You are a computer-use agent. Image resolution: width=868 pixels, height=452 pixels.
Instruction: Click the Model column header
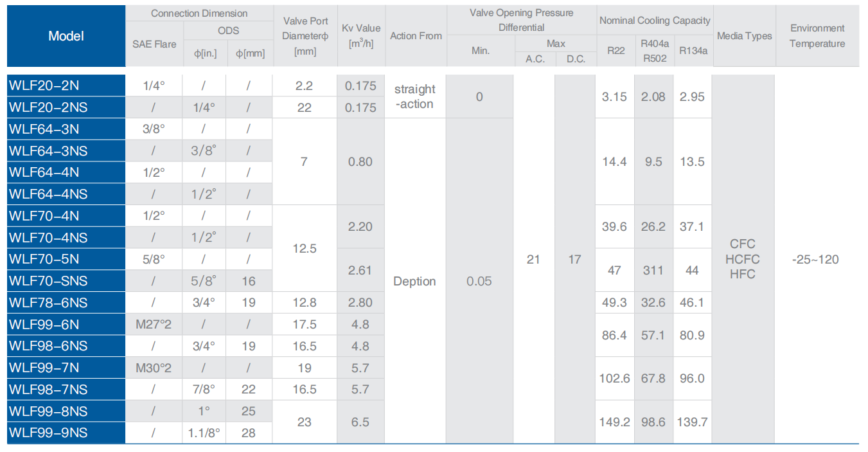click(66, 36)
